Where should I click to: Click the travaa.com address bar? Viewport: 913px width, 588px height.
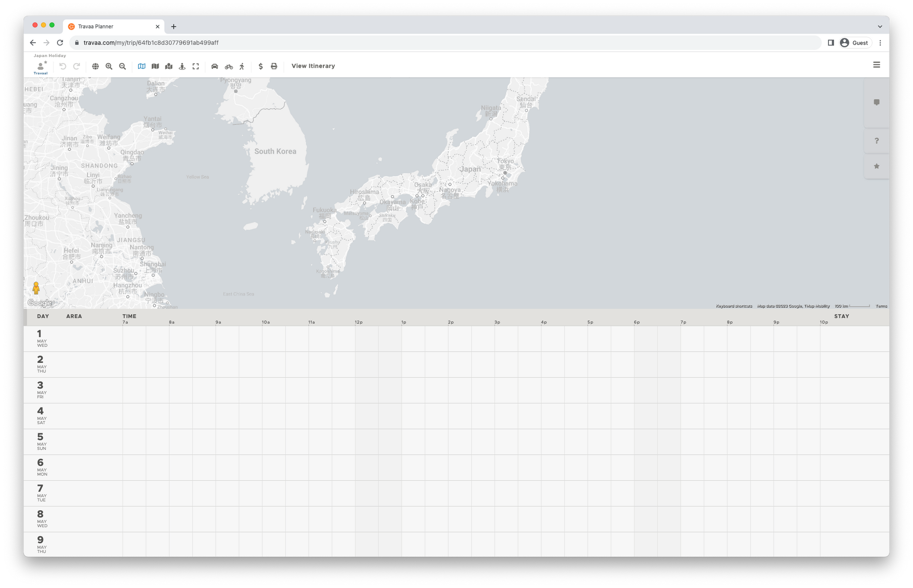pyautogui.click(x=445, y=43)
